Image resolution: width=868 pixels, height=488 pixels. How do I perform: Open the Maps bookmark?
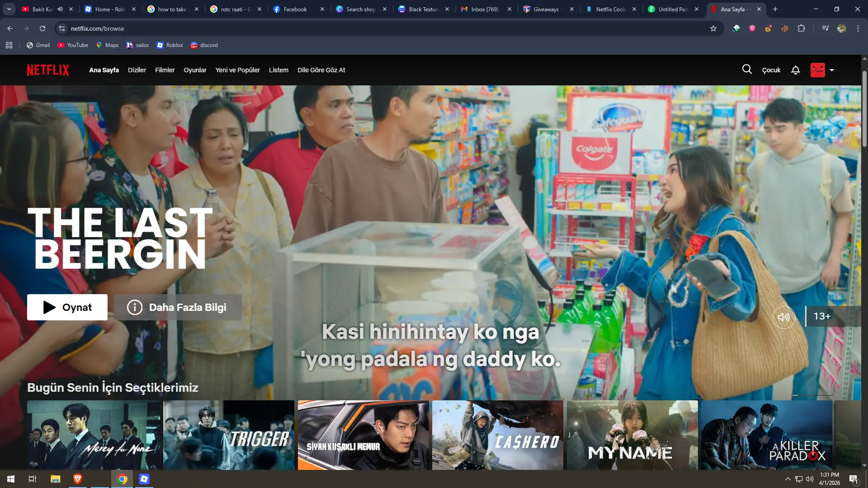pyautogui.click(x=107, y=45)
